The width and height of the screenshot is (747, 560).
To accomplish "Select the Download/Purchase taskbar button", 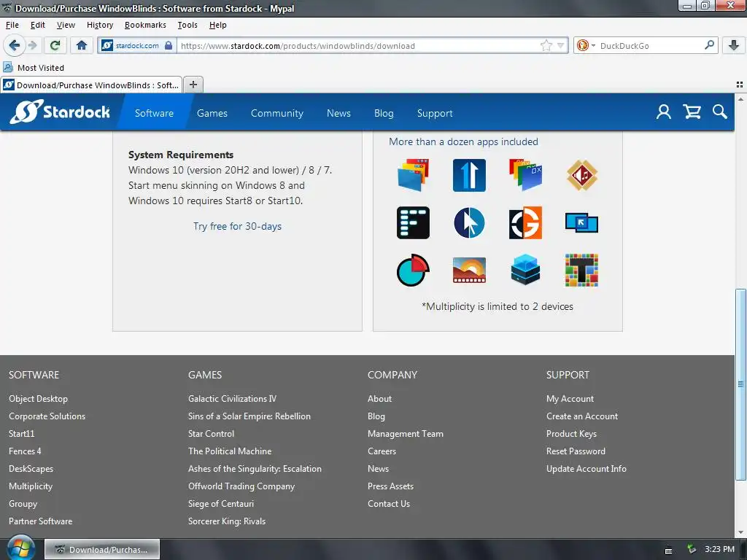I will pyautogui.click(x=102, y=549).
